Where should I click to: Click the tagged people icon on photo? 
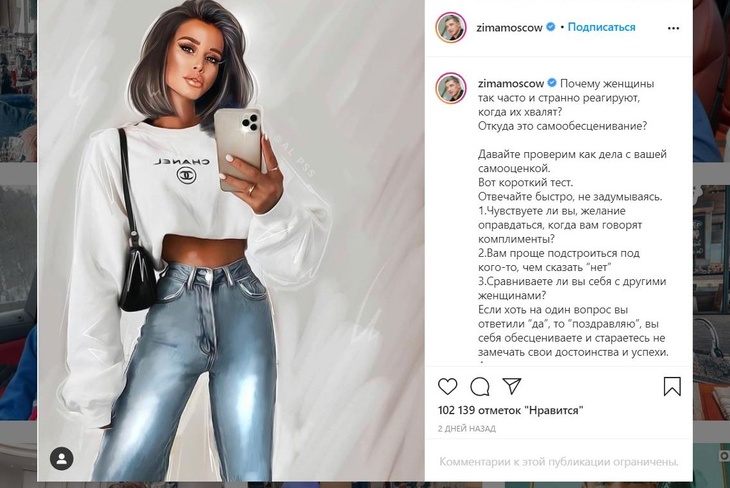click(61, 459)
